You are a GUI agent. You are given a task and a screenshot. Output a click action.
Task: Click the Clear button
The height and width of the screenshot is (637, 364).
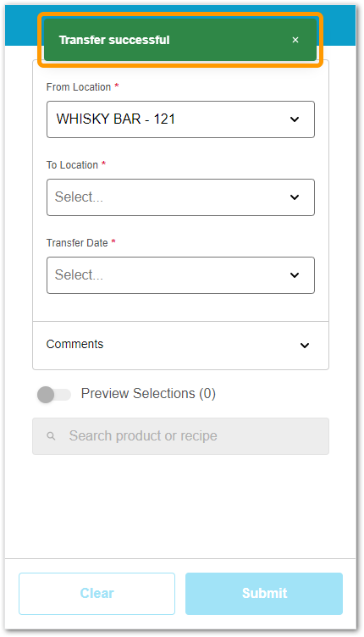coord(97,594)
